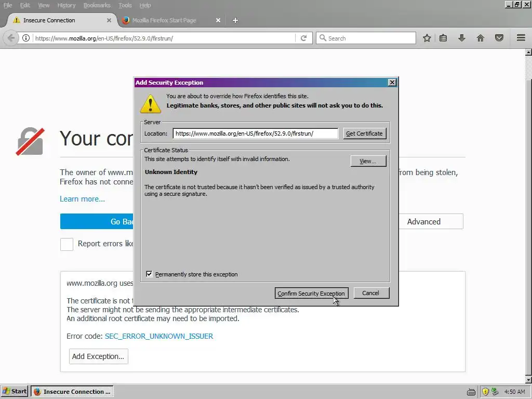The image size is (532, 399).
Task: Open Firefox hamburger menu
Action: pyautogui.click(x=521, y=37)
